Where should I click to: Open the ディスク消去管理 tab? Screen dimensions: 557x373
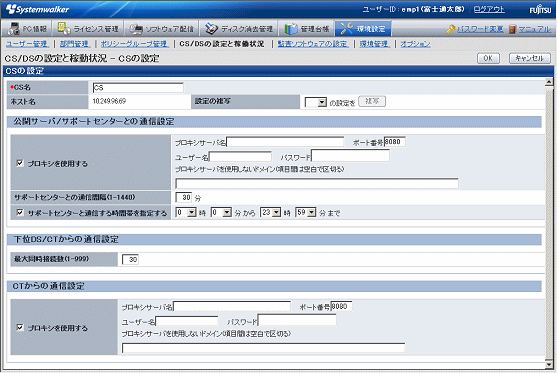coord(239,28)
